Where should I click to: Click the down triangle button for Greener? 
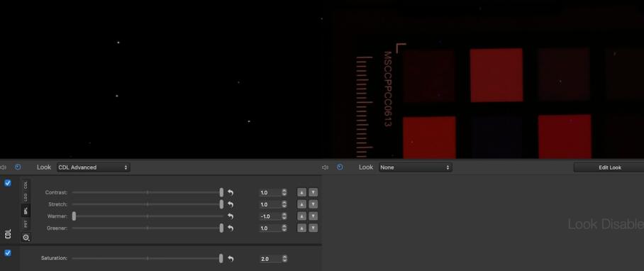click(313, 228)
